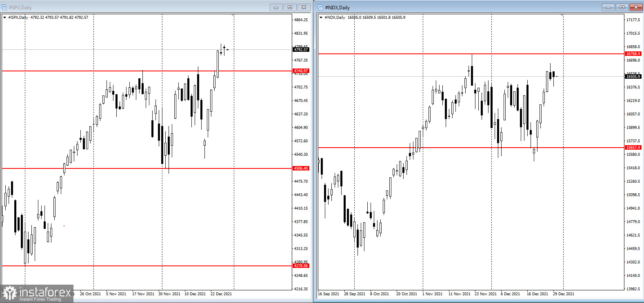Click the 1 Nov 2021 date label
This screenshot has width=644, height=303.
433,294
